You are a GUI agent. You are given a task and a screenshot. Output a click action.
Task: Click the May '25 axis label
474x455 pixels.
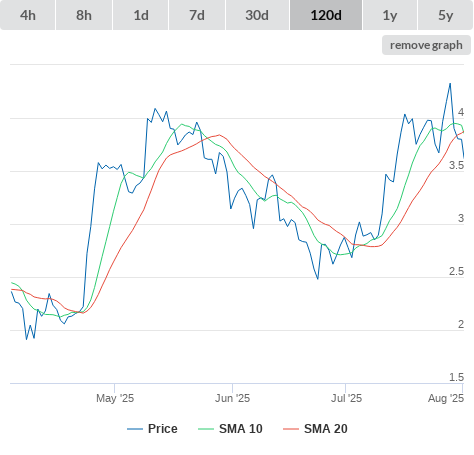coord(115,398)
